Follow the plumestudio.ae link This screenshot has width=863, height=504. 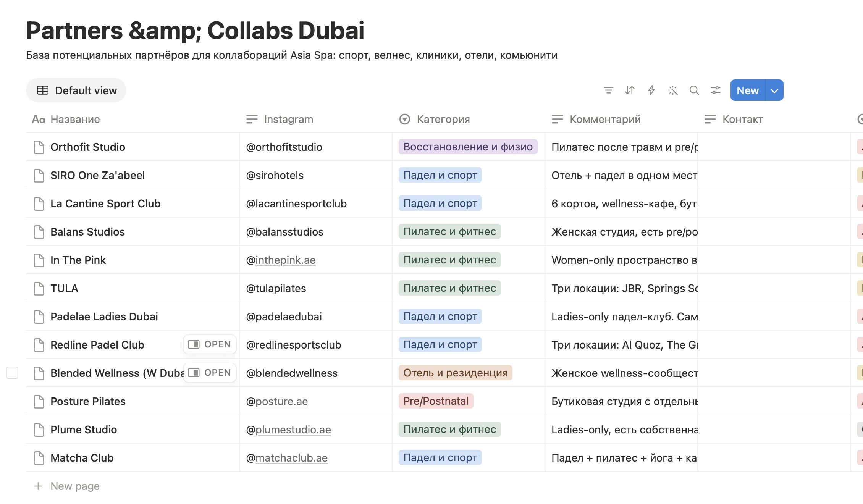[293, 430]
